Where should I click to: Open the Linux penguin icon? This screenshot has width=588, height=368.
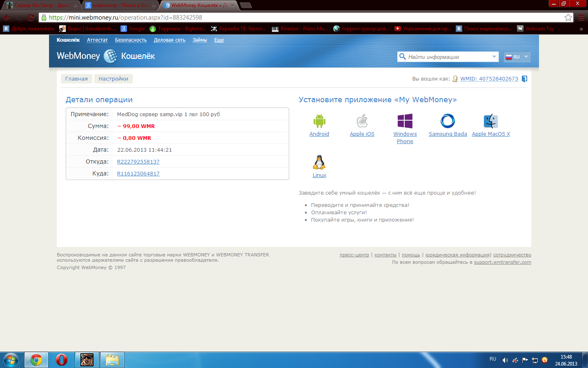pyautogui.click(x=319, y=162)
